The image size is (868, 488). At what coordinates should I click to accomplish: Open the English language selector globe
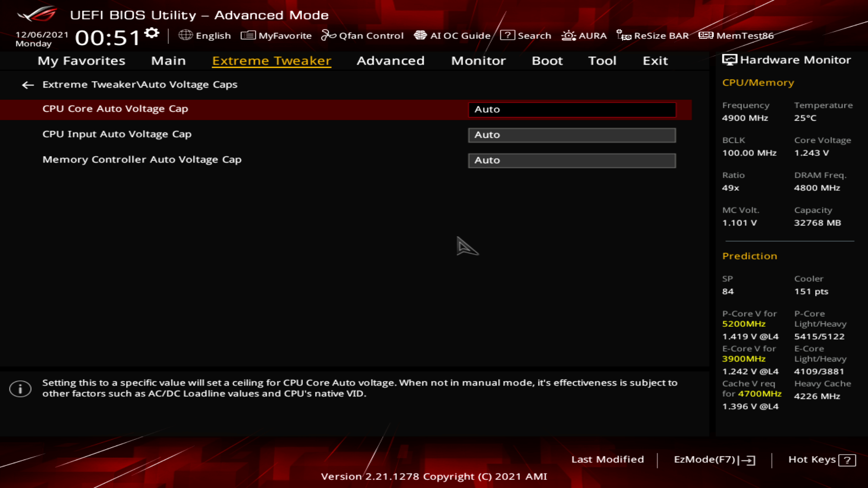point(185,35)
